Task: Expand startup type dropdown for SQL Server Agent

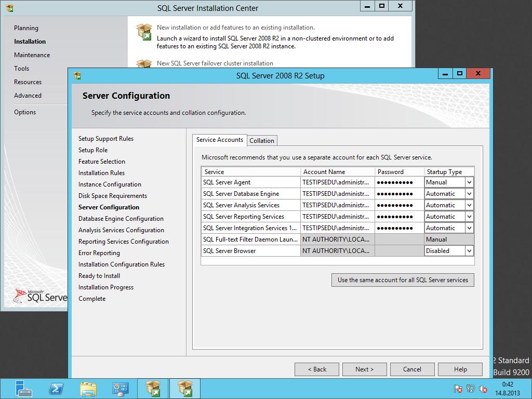Action: (469, 182)
